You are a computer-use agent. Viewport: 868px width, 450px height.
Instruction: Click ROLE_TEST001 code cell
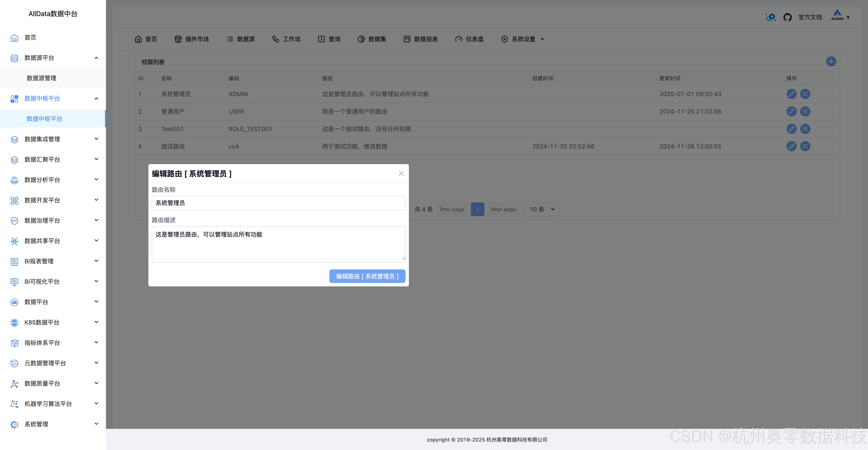[250, 129]
